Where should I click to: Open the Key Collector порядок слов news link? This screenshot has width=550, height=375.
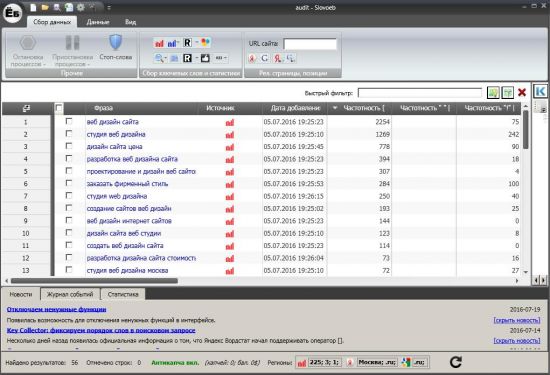[101, 330]
